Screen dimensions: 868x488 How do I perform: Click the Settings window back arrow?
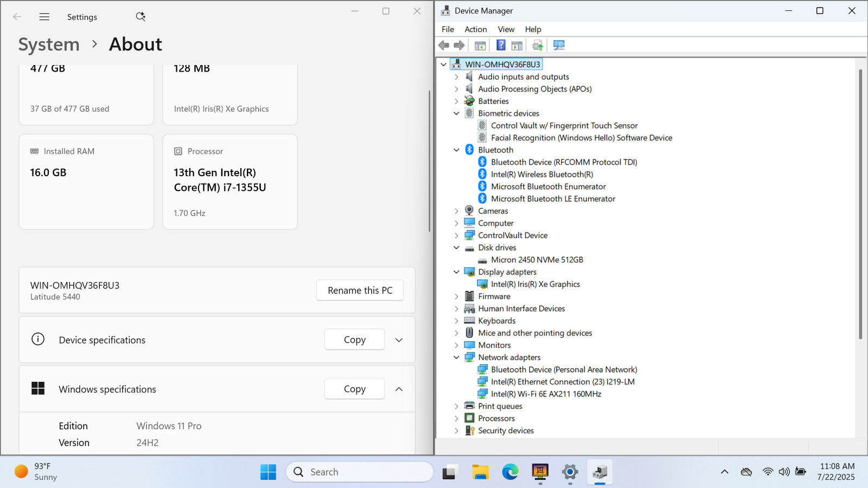pos(17,17)
